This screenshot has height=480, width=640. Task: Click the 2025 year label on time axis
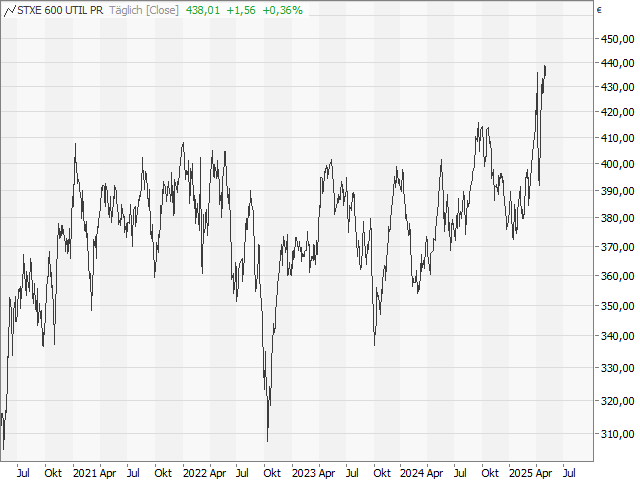tap(521, 473)
